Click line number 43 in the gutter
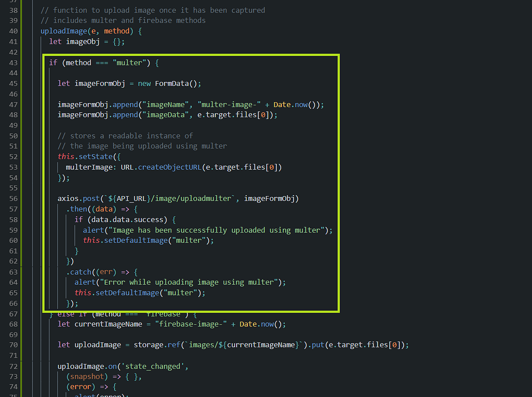 [x=13, y=62]
